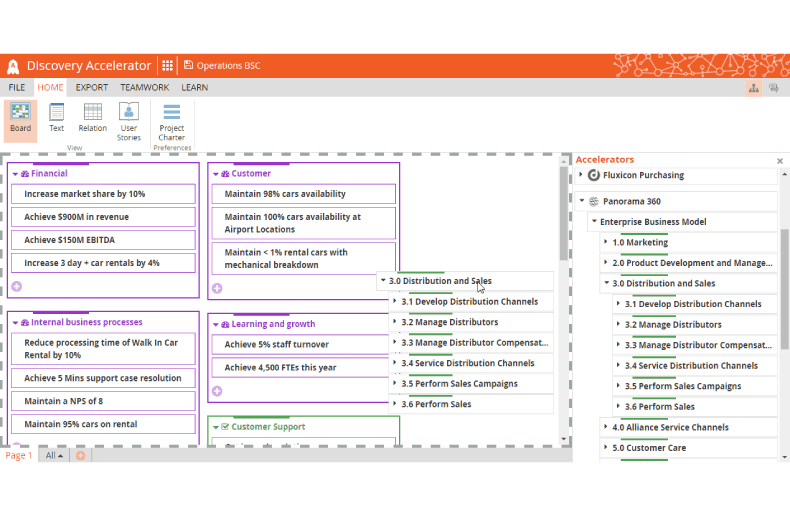Select 'Achieve $900M in revenue' item
The width and height of the screenshot is (790, 515).
(103, 217)
